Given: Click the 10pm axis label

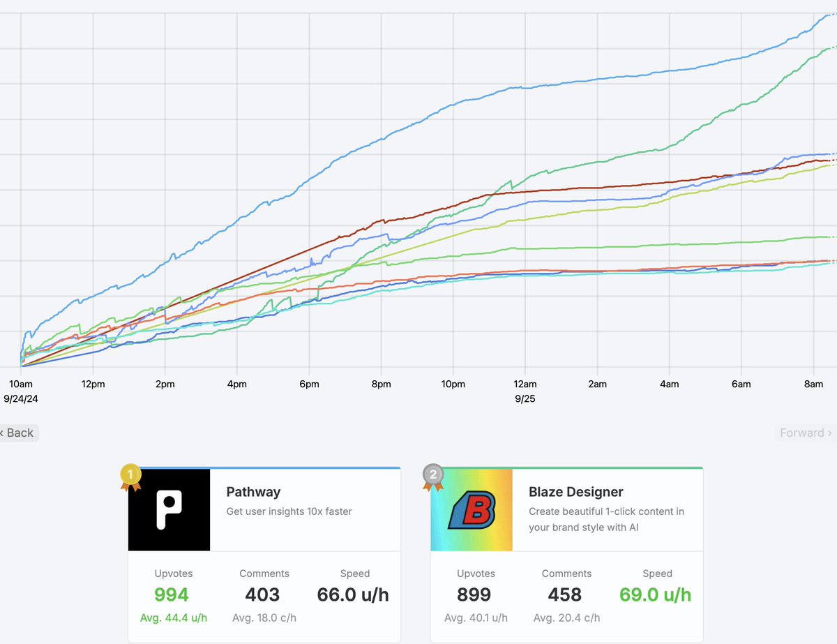Looking at the screenshot, I should (x=453, y=384).
